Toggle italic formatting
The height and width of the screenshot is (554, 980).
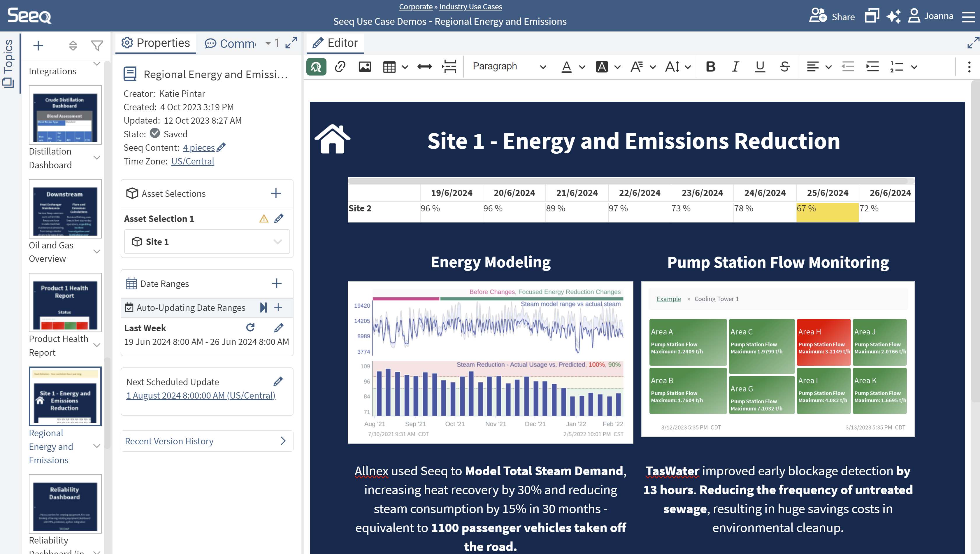[x=735, y=67]
